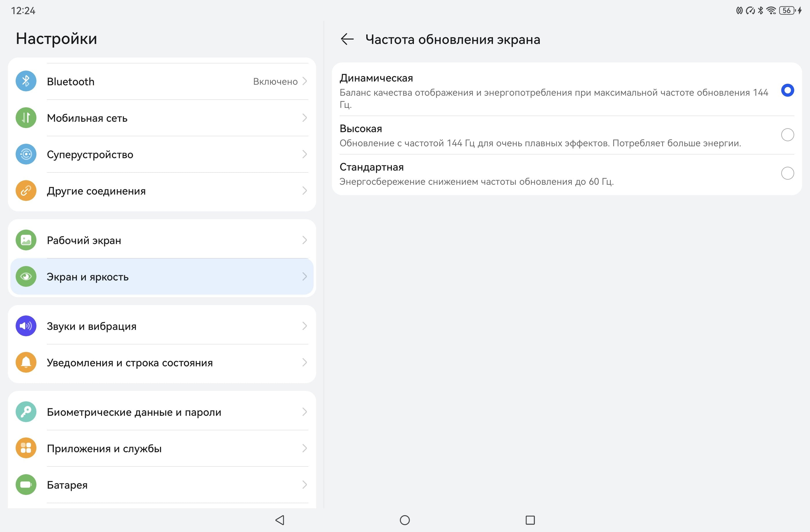
Task: Tap the Звуки и вибрация speaker icon
Action: [x=26, y=326]
